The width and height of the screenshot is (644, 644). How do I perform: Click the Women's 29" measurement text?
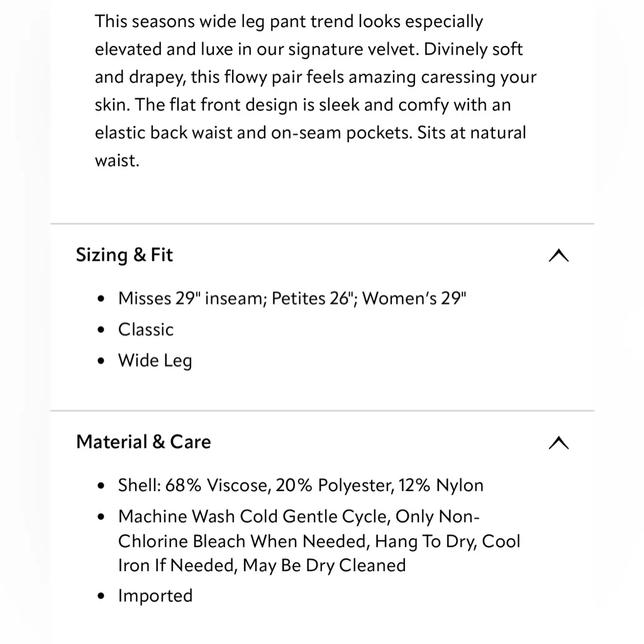pos(414,298)
